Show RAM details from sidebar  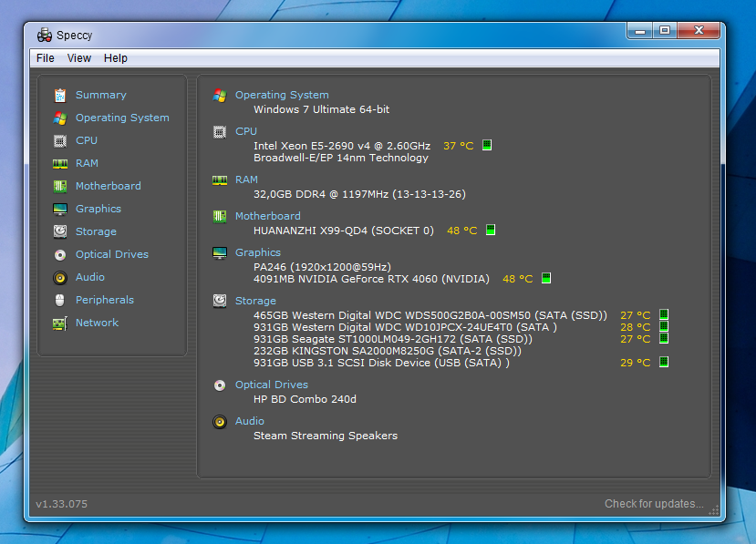click(87, 163)
